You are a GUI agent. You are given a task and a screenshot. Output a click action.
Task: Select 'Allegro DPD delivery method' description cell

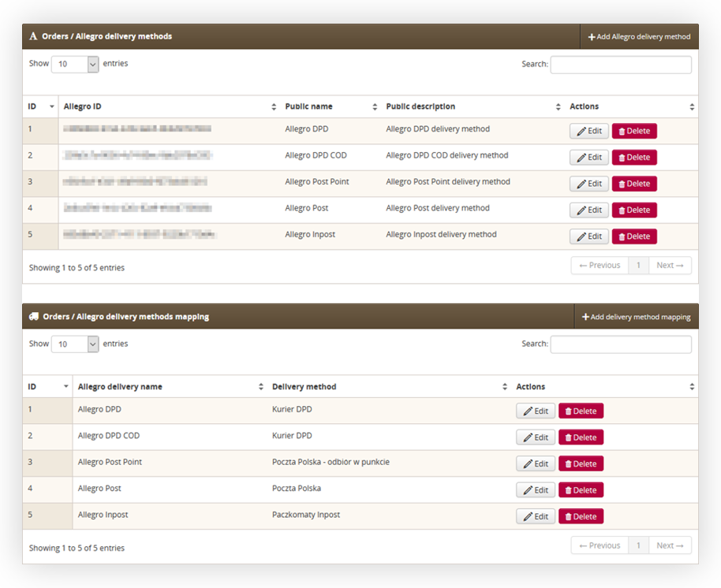(x=438, y=129)
